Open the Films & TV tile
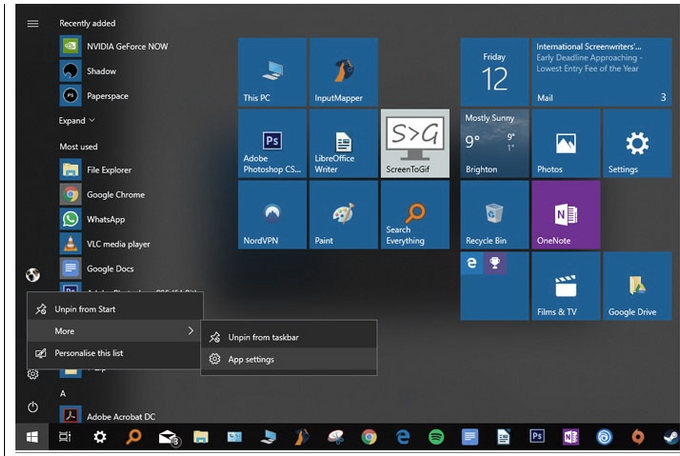 [x=566, y=286]
